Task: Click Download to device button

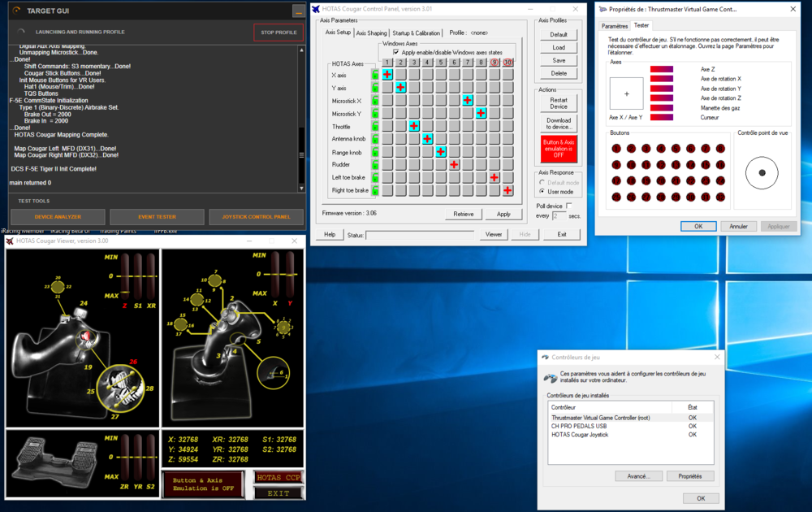Action: 559,124
